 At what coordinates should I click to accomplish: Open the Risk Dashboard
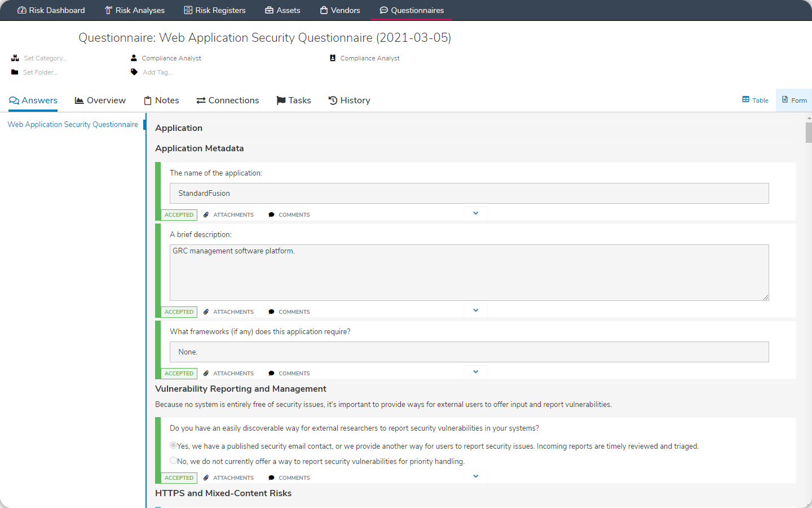pyautogui.click(x=51, y=10)
